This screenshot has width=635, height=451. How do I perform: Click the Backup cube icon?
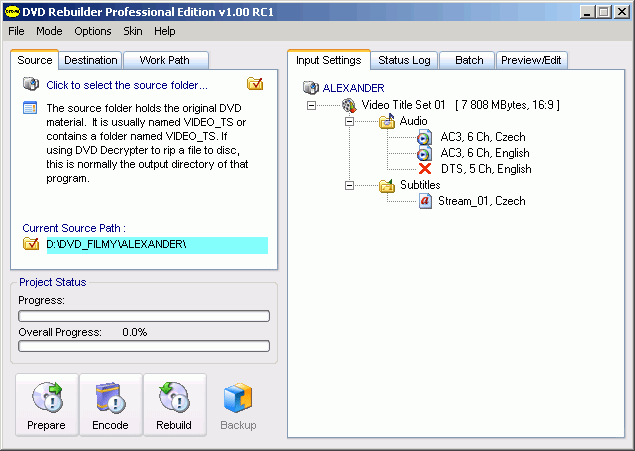point(238,398)
